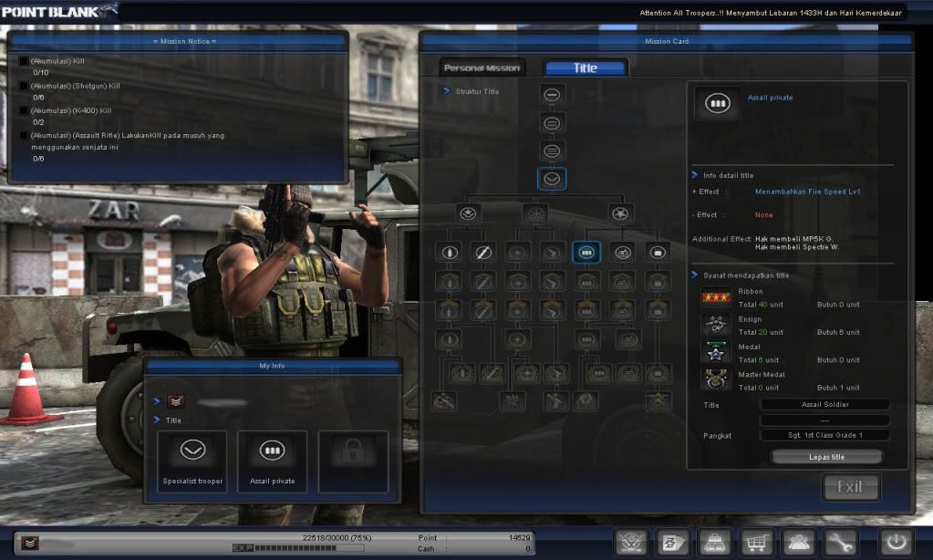The image size is (933, 560).
Task: Click the highlighted chevron title node in the tree
Action: point(552,179)
